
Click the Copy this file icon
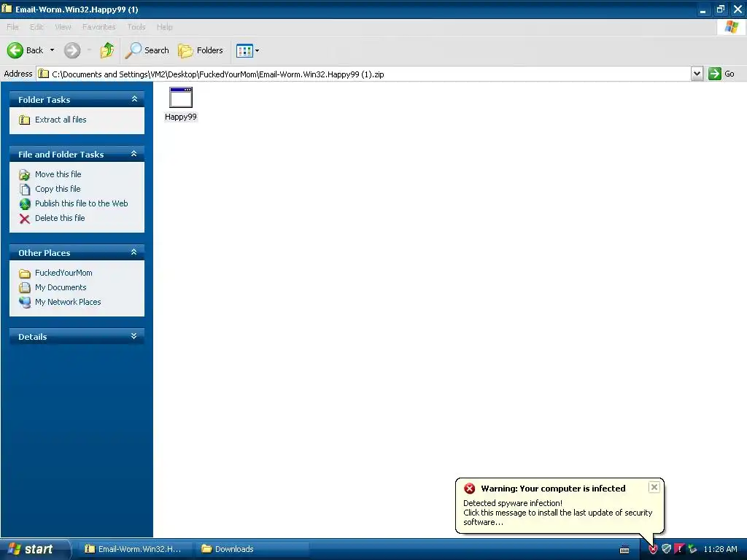coord(24,190)
